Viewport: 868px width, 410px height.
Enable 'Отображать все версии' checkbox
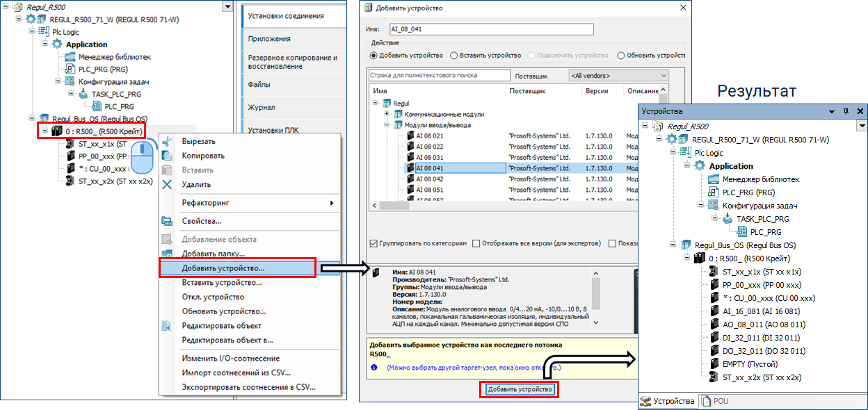[x=476, y=244]
